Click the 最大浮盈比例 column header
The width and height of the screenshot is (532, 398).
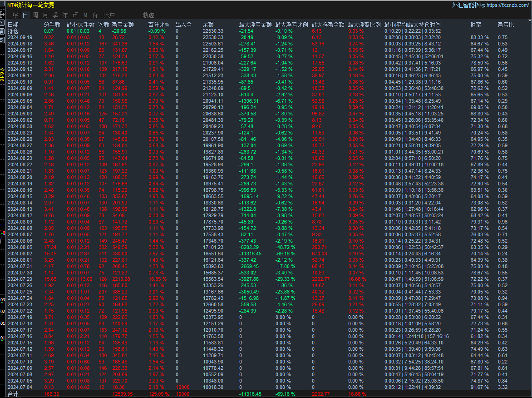(x=365, y=25)
